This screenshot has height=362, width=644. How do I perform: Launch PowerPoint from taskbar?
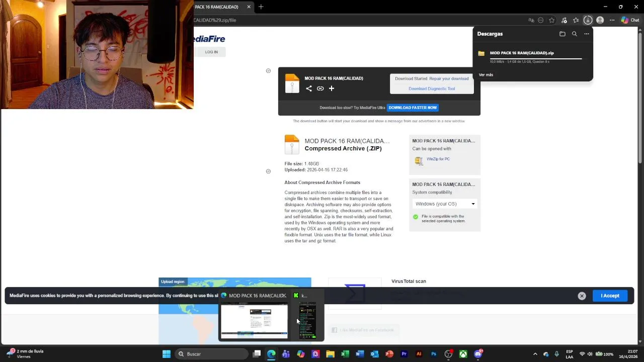point(389,354)
